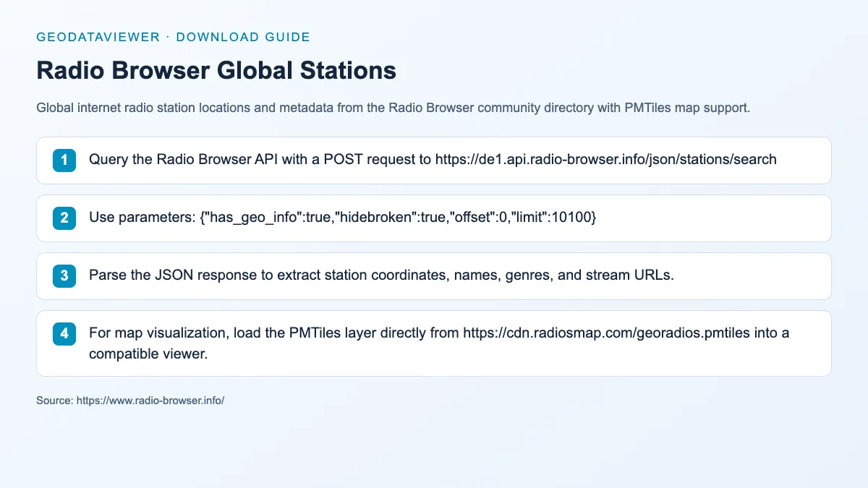Open the de1.api.radio-browser.info stations search URL

point(605,160)
